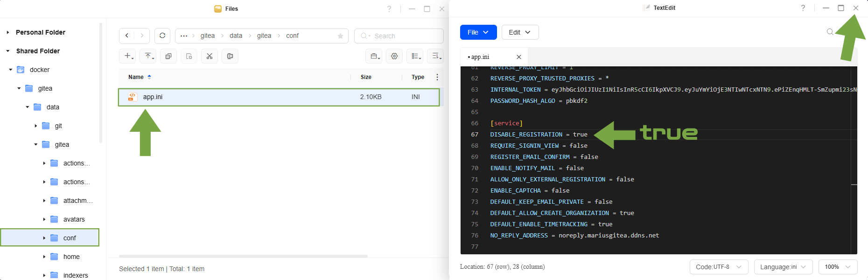This screenshot has width=868, height=280.
Task: Go forward in Files navigation
Action: pyautogui.click(x=142, y=36)
